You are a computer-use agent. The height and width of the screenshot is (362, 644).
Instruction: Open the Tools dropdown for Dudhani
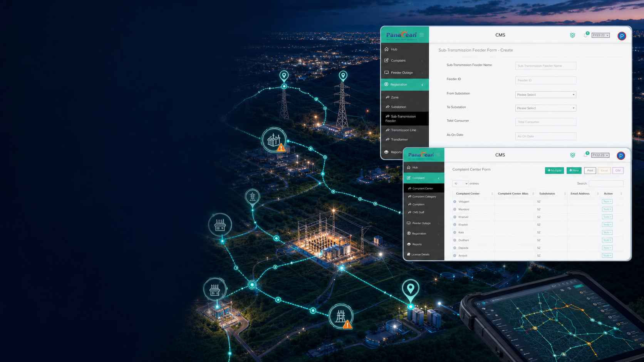[x=607, y=240]
